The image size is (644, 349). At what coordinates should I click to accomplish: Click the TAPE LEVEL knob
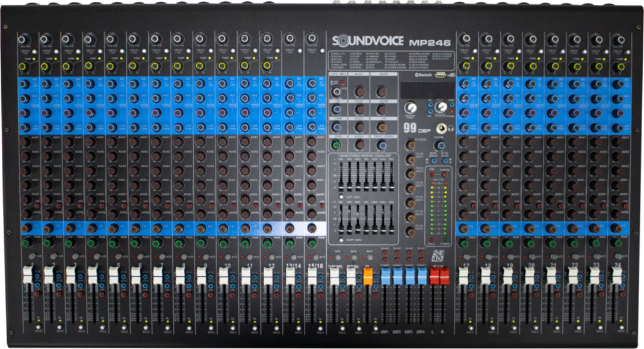point(382,145)
